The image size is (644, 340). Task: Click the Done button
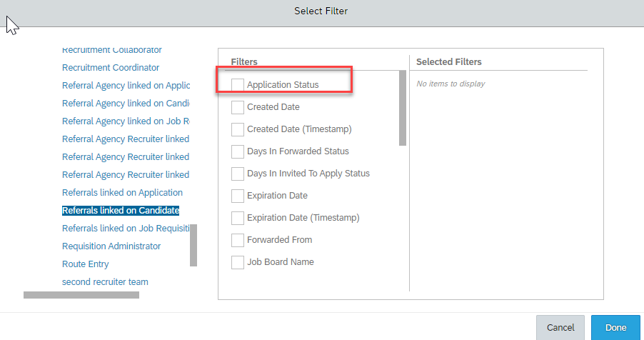tap(615, 328)
